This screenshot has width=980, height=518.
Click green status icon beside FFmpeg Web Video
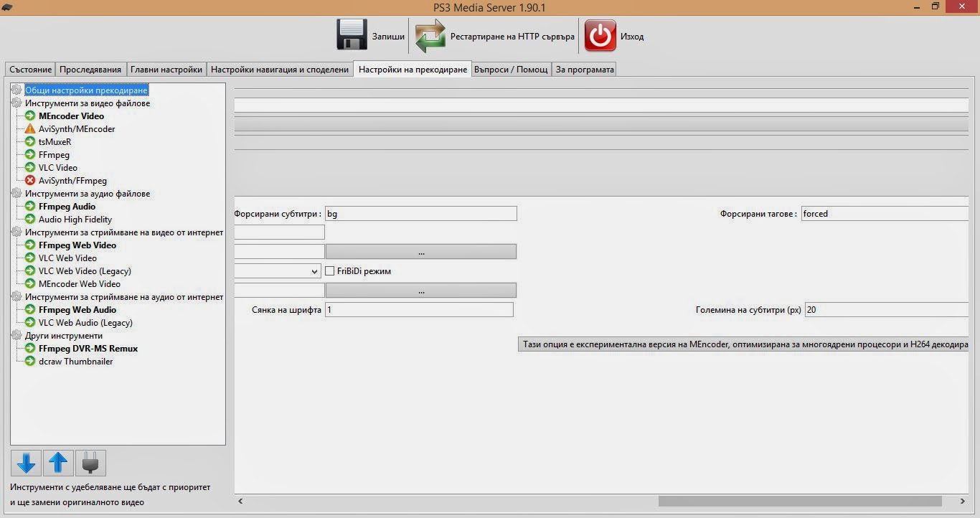(30, 245)
